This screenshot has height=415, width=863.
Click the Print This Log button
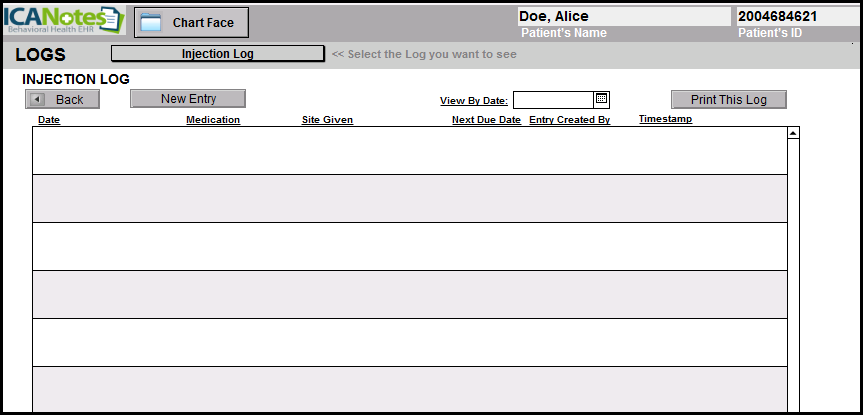click(728, 99)
